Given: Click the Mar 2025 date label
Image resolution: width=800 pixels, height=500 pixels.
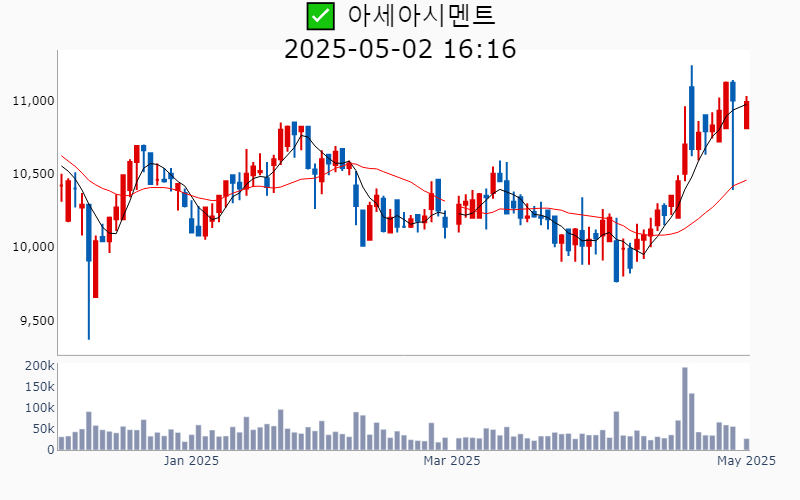Looking at the screenshot, I should pyautogui.click(x=452, y=461).
